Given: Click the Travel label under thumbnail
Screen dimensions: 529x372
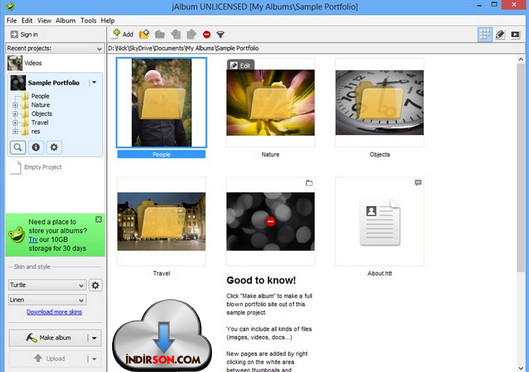Looking at the screenshot, I should 161,273.
